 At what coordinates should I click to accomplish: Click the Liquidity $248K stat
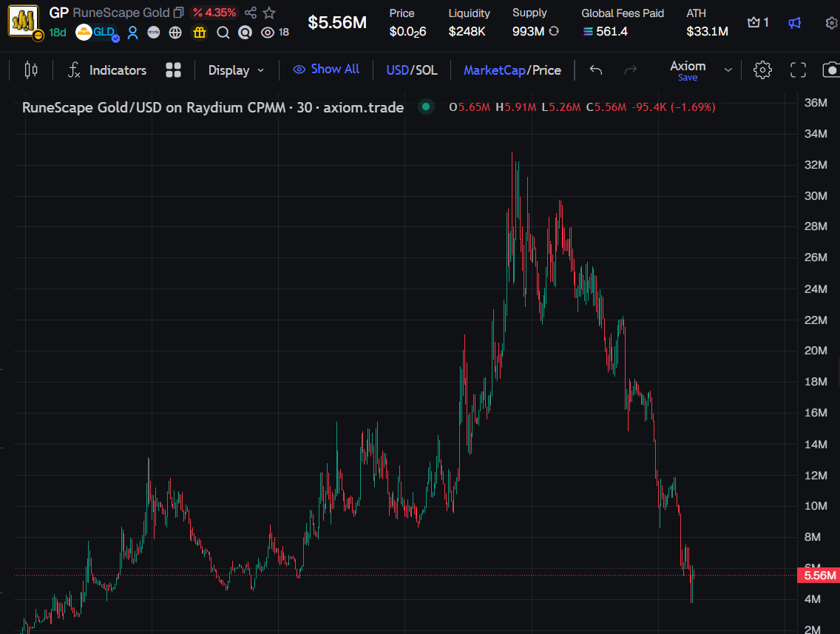(x=469, y=22)
